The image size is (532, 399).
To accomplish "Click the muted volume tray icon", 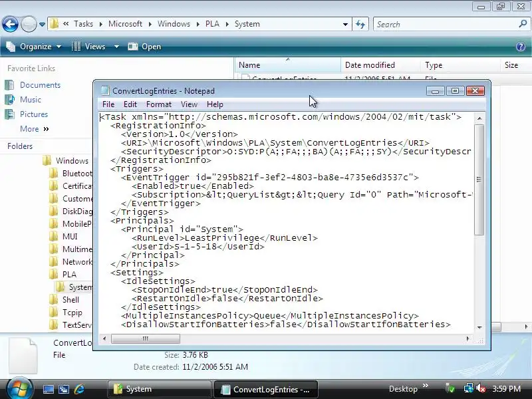I will (481, 388).
